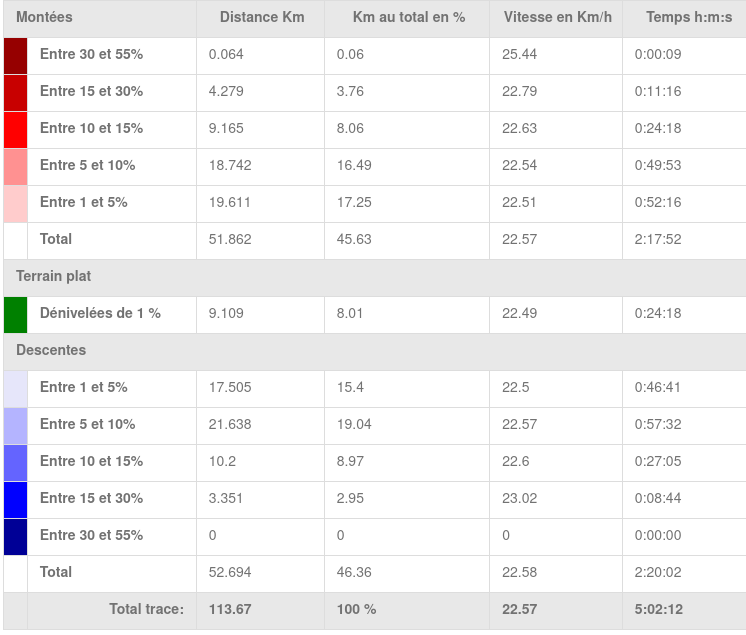Screen dimensions: 746x635
Task: Click the bright blue 15–30% descent swatch
Action: pyautogui.click(x=15, y=499)
